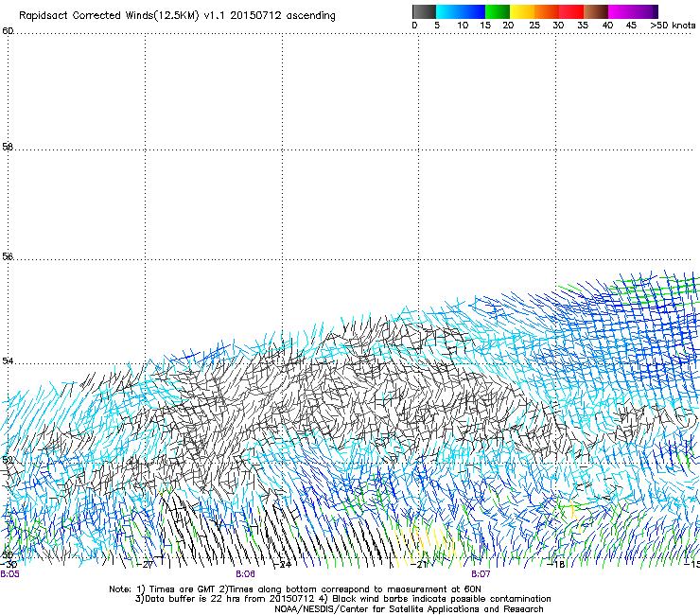Image resolution: width=700 pixels, height=615 pixels.
Task: Click the latitude label '56'
Action: click(x=8, y=256)
